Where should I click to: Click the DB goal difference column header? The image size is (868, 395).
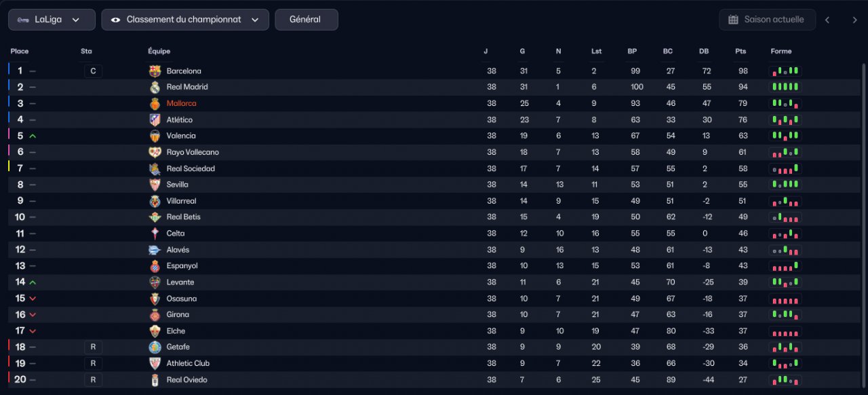point(704,51)
